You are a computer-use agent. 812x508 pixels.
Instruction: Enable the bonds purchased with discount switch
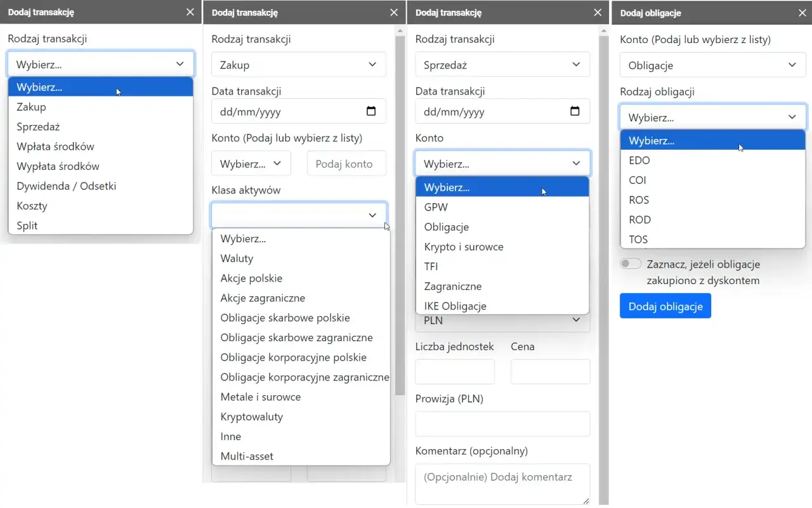tap(631, 264)
